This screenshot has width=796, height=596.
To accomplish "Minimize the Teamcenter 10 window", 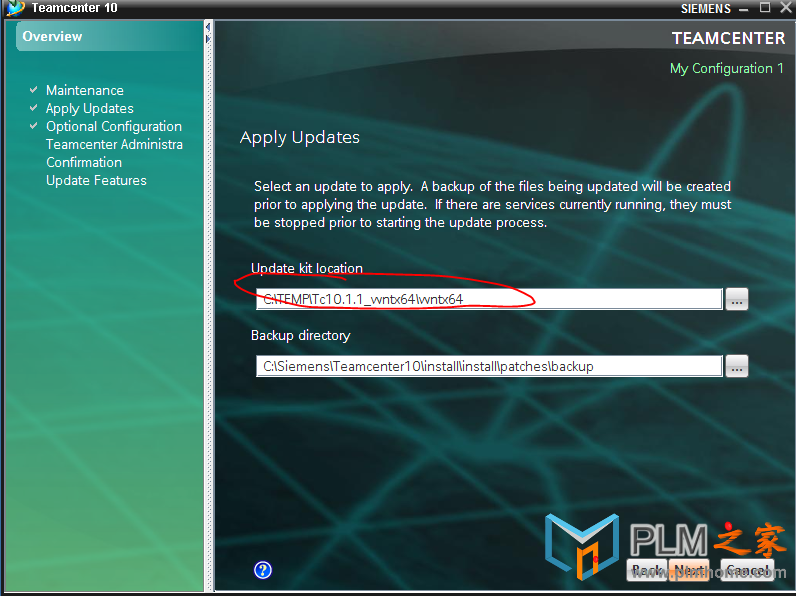I will click(744, 9).
